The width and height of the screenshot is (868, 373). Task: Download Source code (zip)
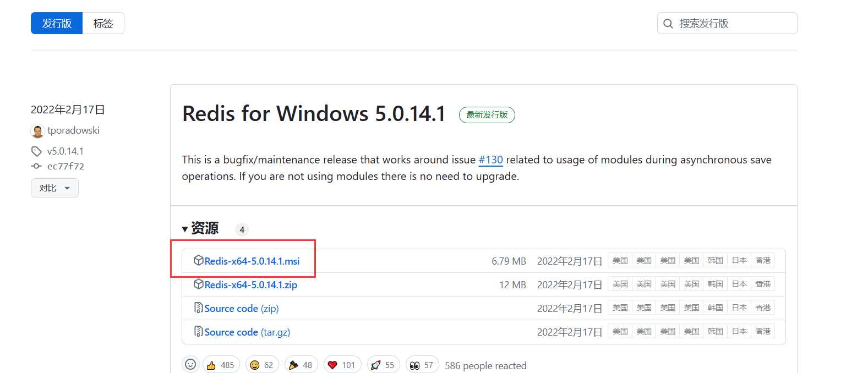pyautogui.click(x=241, y=309)
